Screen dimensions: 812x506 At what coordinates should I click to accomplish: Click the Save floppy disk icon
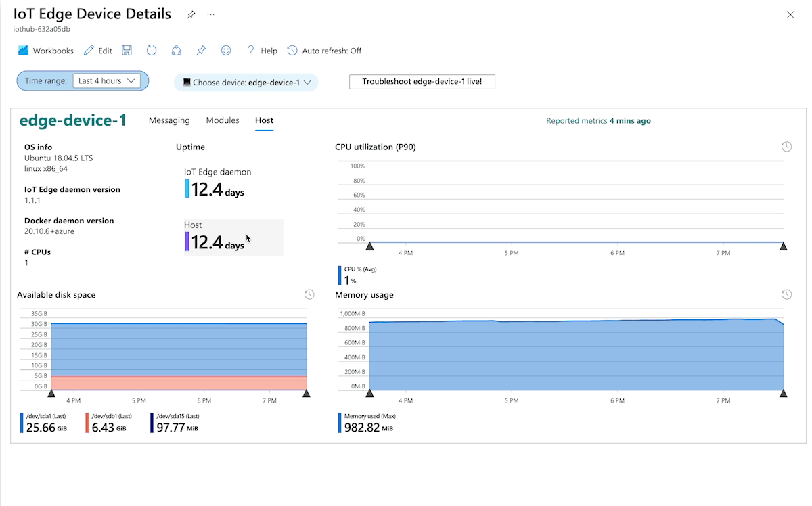127,51
